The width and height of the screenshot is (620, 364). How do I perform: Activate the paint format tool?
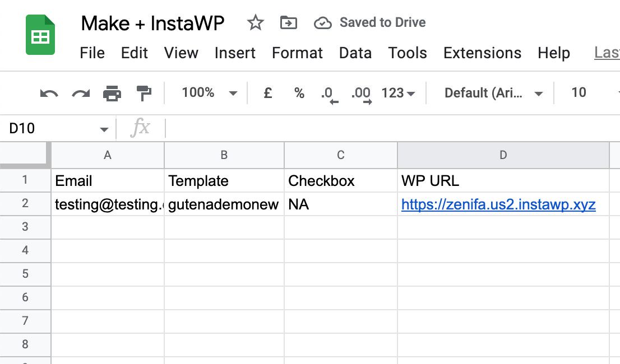pos(144,93)
